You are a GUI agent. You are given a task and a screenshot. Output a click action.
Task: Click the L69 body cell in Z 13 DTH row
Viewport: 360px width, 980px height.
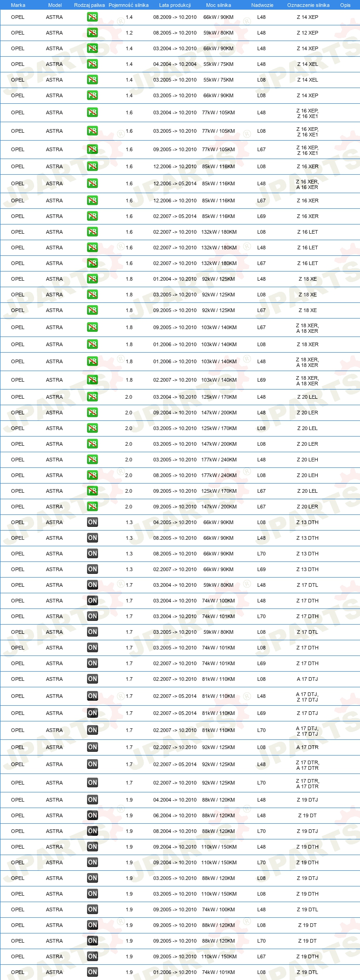point(261,569)
